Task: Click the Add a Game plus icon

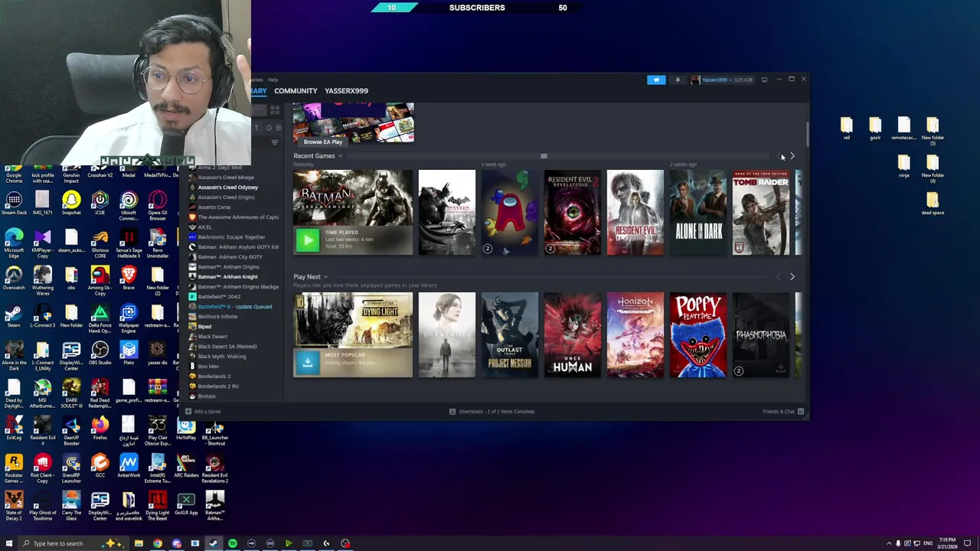Action: pos(188,412)
